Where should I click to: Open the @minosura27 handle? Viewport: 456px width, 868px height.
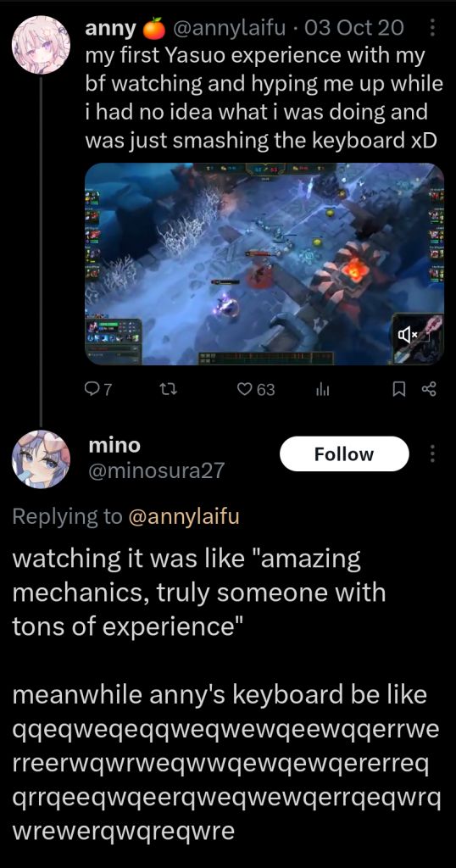point(157,470)
